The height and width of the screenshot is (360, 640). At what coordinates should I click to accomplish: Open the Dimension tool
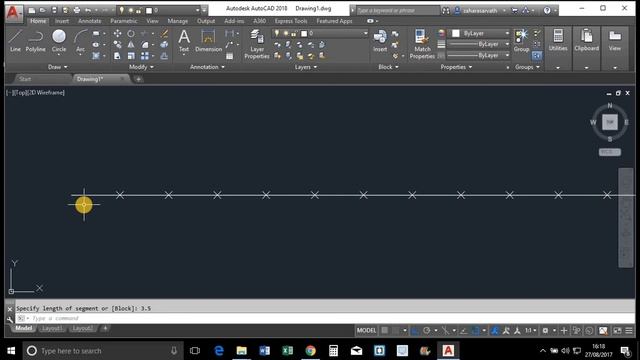tap(208, 40)
